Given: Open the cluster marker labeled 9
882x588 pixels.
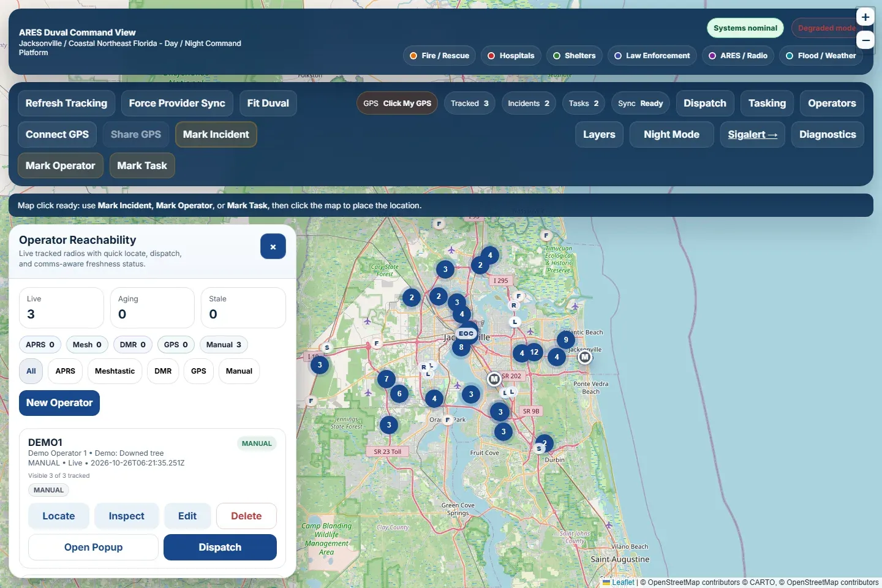Looking at the screenshot, I should pos(565,339).
